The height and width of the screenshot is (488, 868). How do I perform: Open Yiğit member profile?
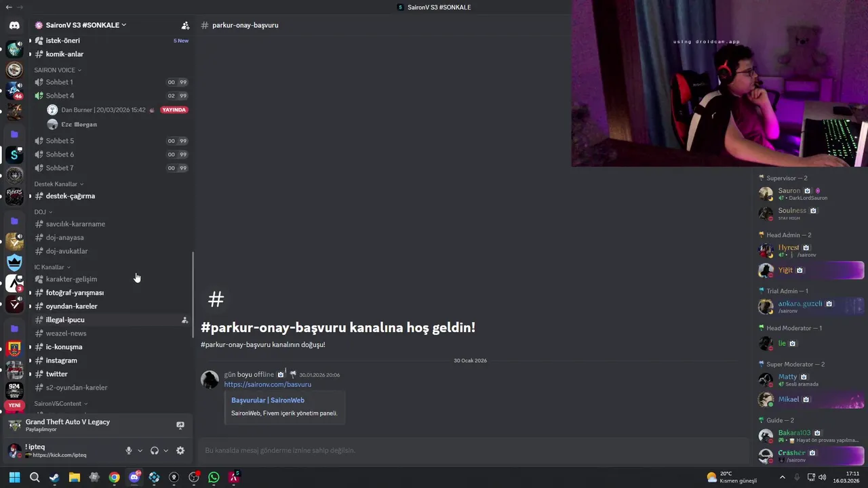point(810,270)
